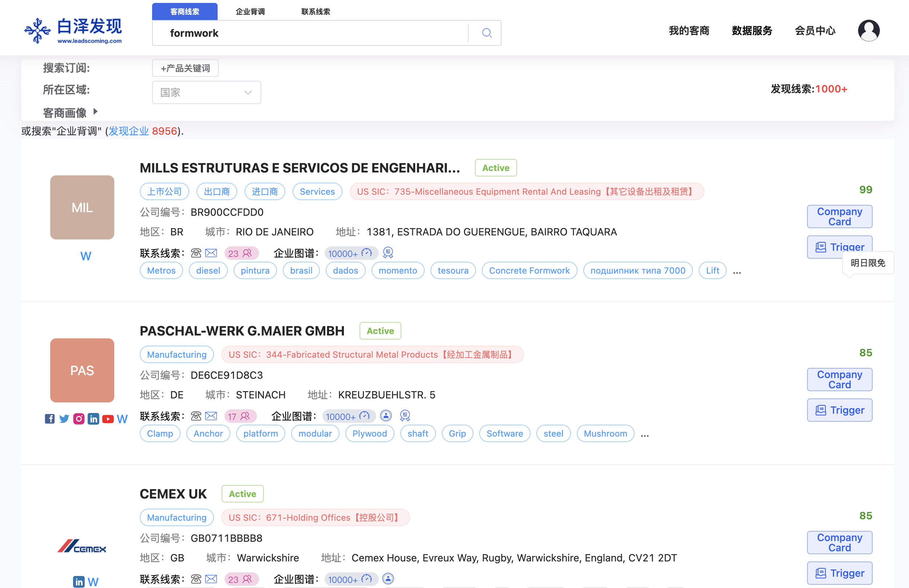Switch to the 客商线索 tab

click(x=185, y=11)
